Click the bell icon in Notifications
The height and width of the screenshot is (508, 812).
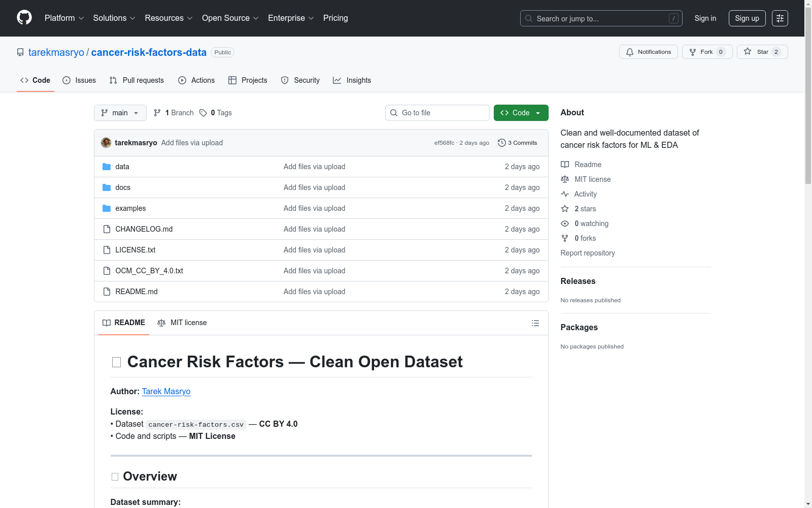(x=630, y=52)
